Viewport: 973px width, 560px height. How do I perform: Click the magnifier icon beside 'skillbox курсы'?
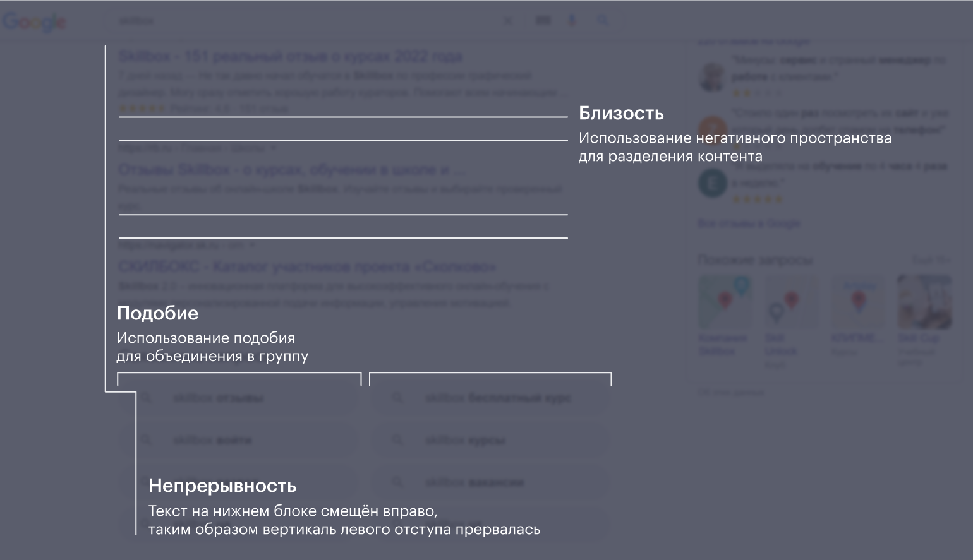tap(397, 440)
